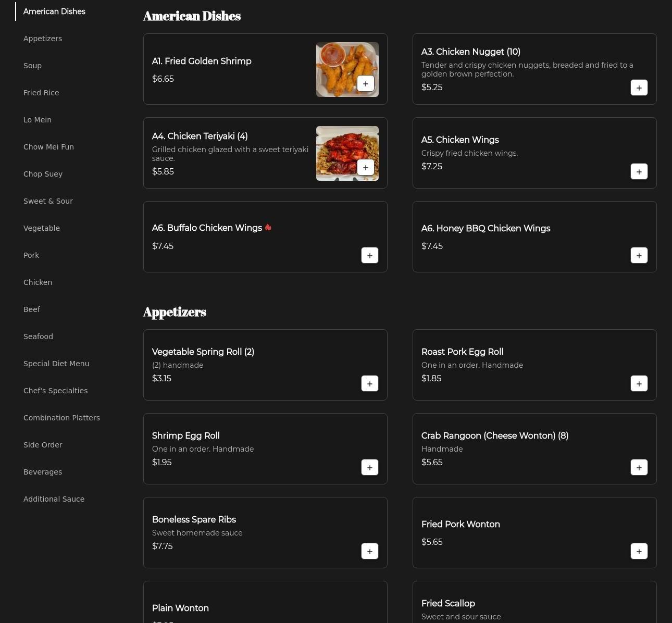Open Combination Platters category

tap(61, 418)
